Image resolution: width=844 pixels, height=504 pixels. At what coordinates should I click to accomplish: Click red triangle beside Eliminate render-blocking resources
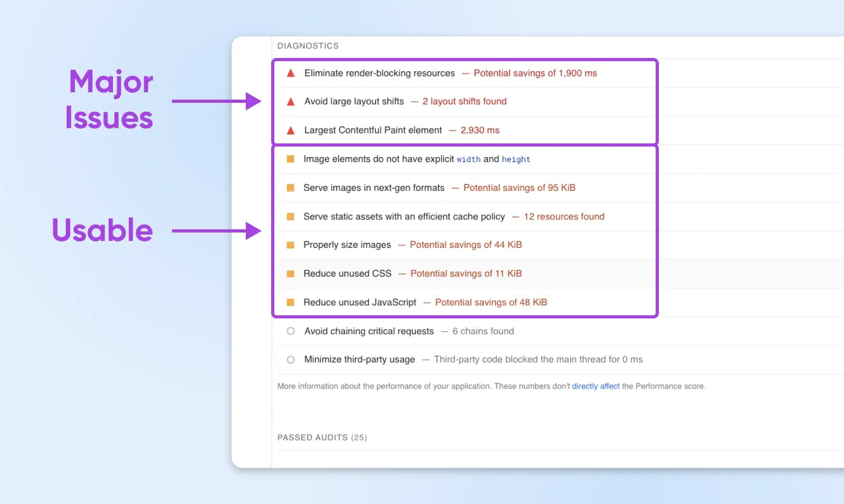[291, 73]
